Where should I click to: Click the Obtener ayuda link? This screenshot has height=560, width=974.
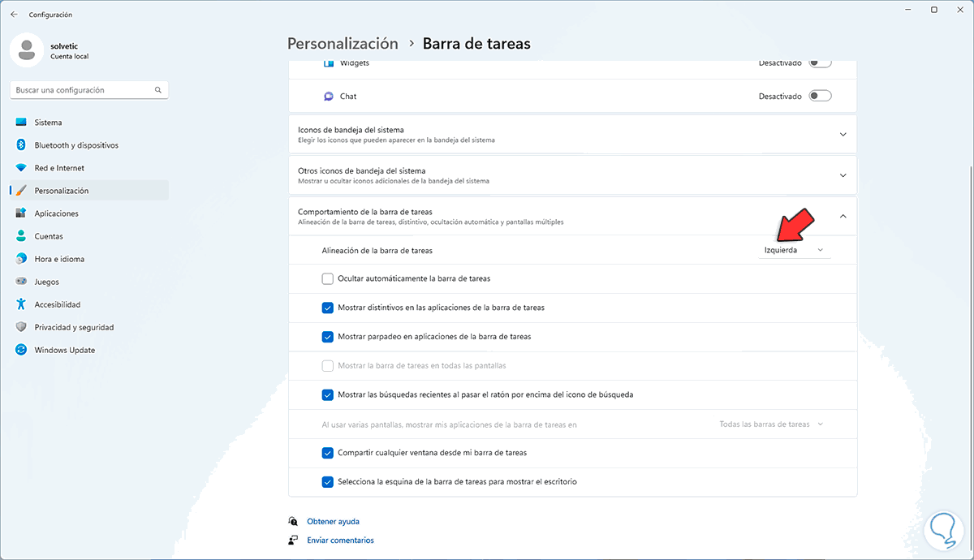pos(333,522)
